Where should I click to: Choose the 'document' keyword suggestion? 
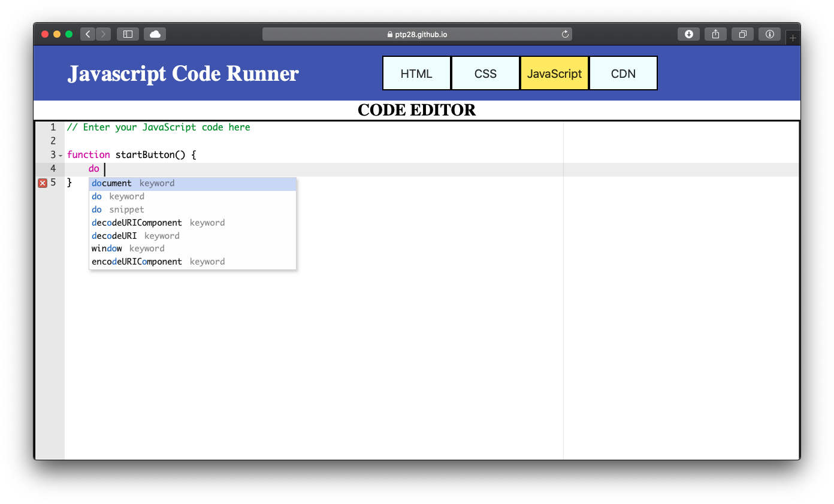192,184
